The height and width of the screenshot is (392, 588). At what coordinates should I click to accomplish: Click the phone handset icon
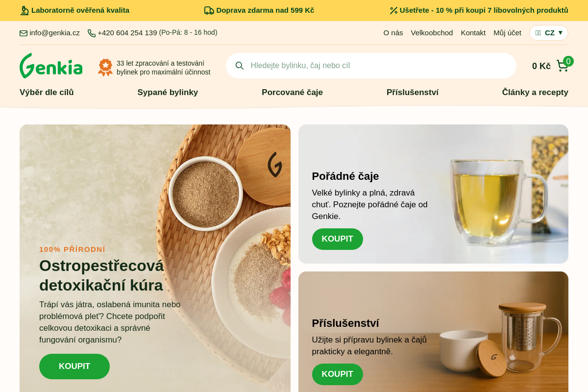92,33
